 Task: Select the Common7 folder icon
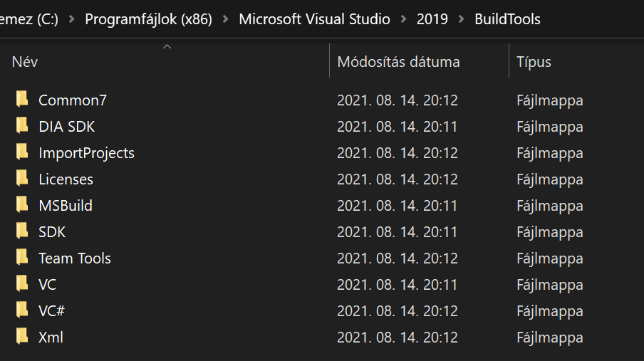pyautogui.click(x=22, y=100)
